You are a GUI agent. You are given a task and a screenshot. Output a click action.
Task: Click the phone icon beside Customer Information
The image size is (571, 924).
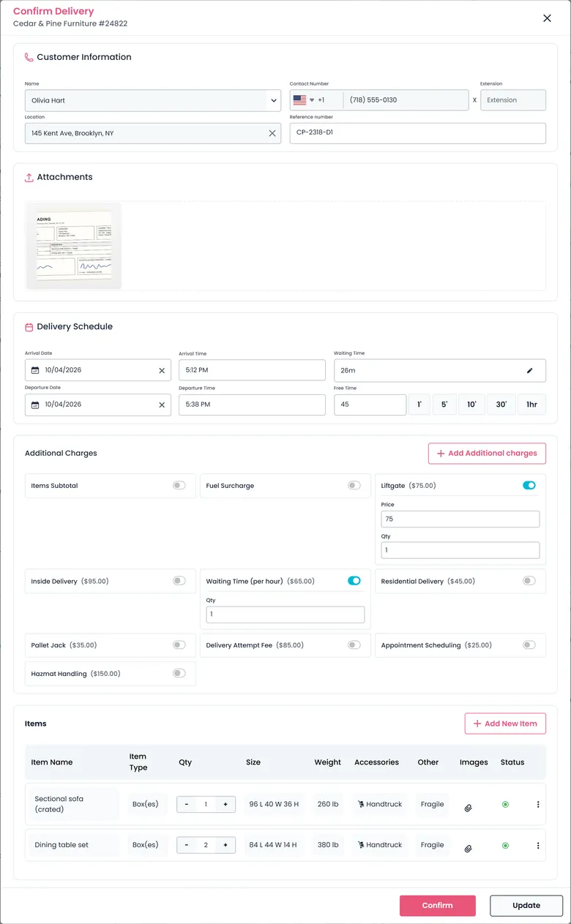(x=29, y=57)
